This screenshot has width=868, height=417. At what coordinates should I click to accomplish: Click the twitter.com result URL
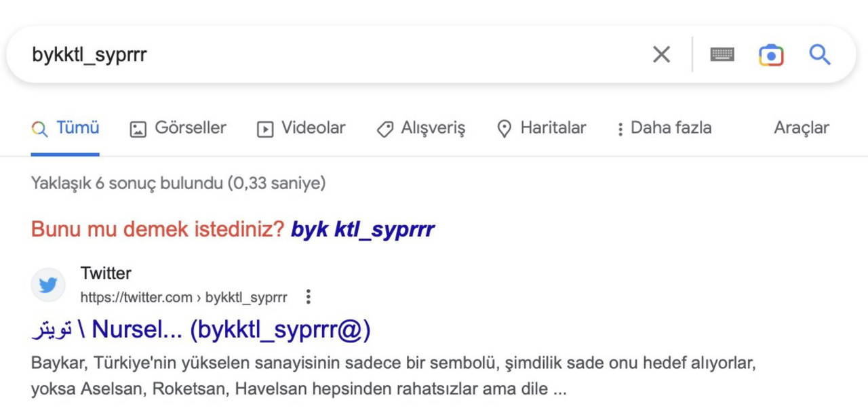[184, 297]
